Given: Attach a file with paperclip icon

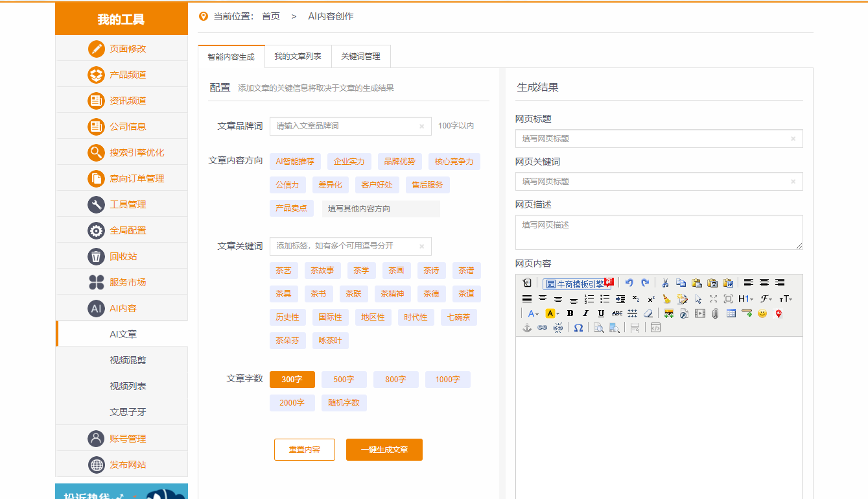Looking at the screenshot, I should tap(715, 313).
